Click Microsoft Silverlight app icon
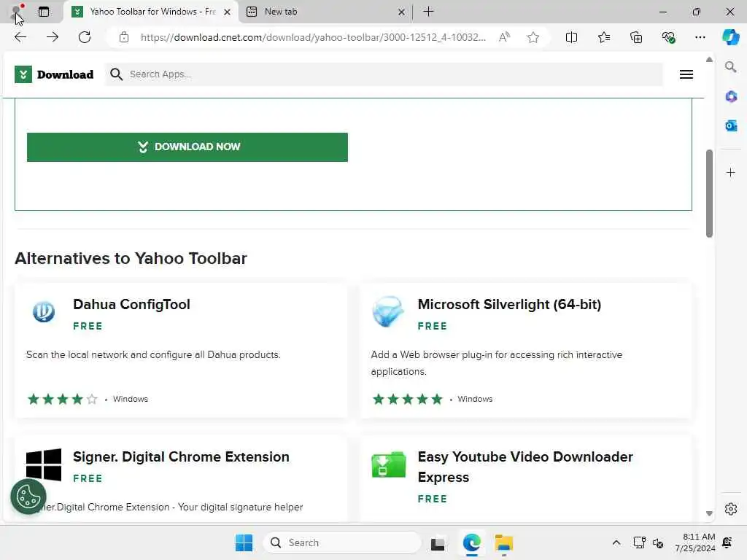The height and width of the screenshot is (560, 747). (388, 312)
